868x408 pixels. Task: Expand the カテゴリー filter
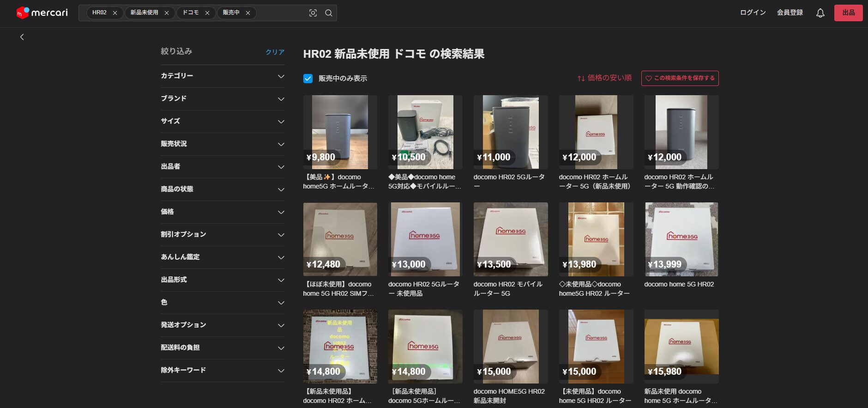click(x=223, y=76)
